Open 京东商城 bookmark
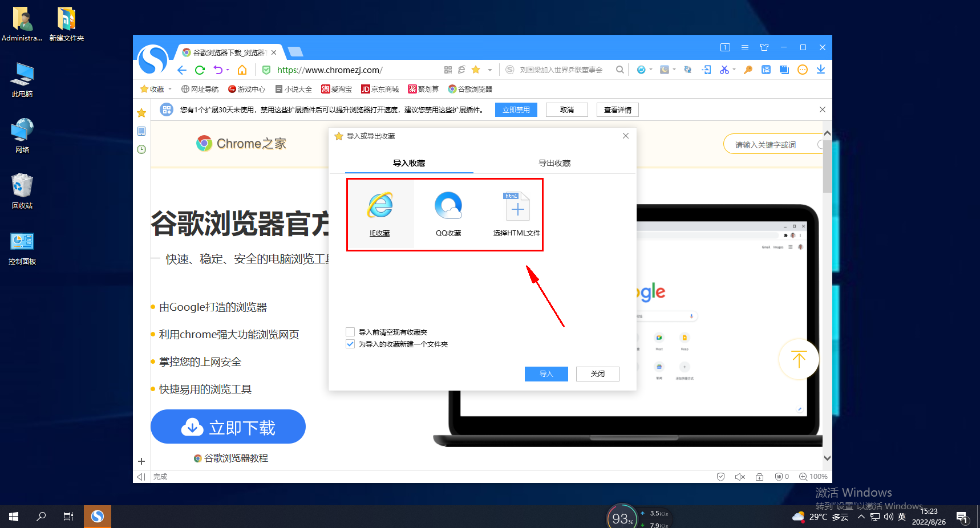Viewport: 980px width, 528px height. (x=380, y=89)
